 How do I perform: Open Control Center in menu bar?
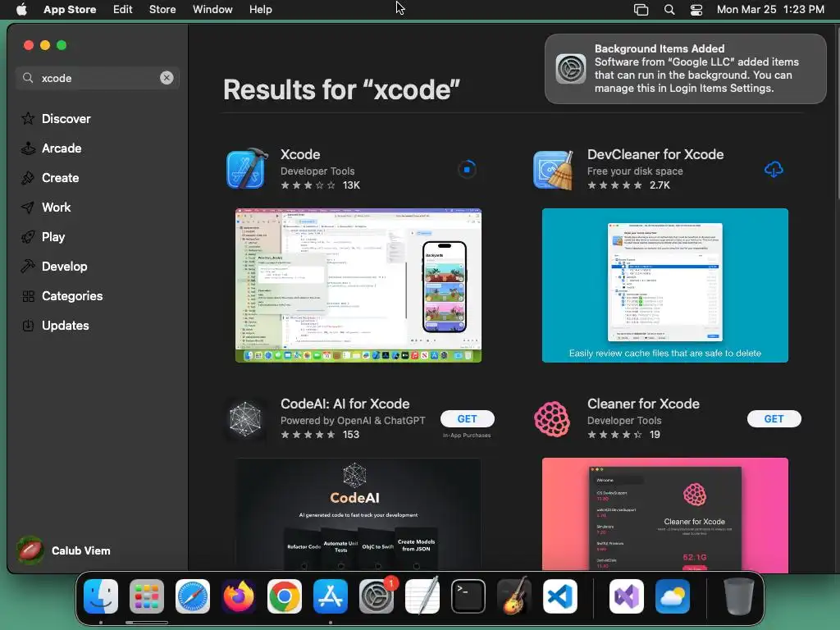click(696, 9)
